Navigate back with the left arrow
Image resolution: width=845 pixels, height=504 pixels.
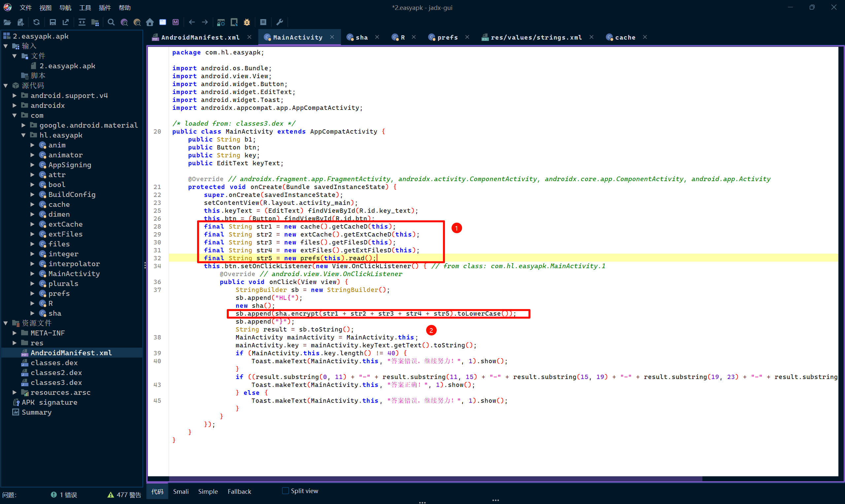coord(192,22)
